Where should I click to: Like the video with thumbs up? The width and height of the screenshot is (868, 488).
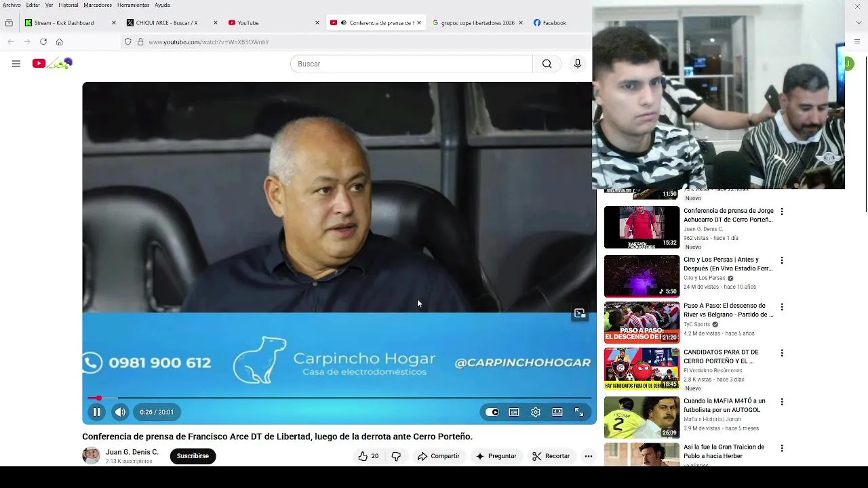point(368,456)
